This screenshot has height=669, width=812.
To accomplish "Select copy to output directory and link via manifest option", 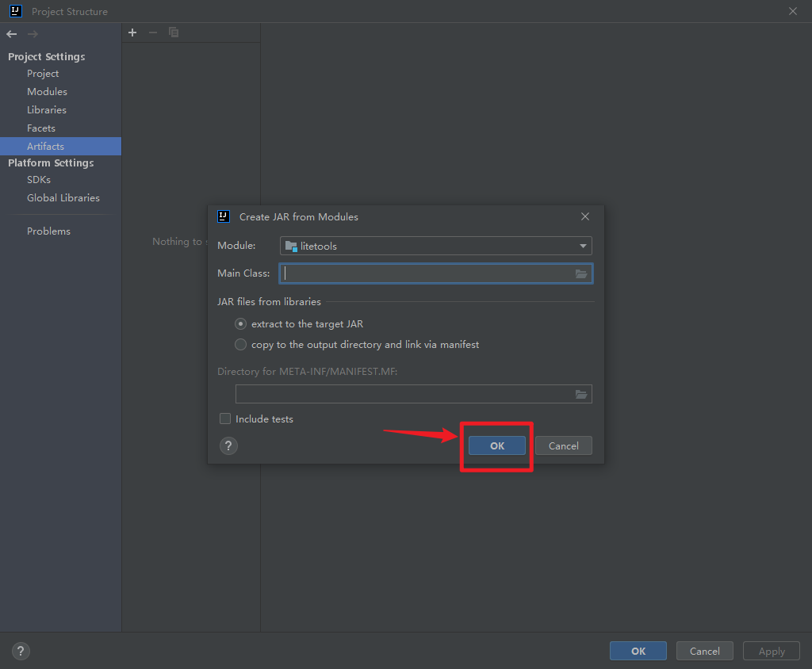I will [240, 345].
